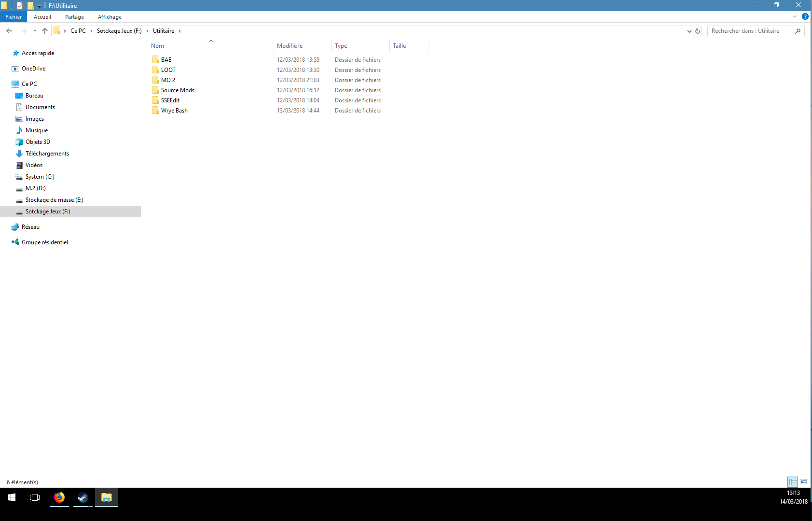Select the Wrye Bash folder

[174, 111]
